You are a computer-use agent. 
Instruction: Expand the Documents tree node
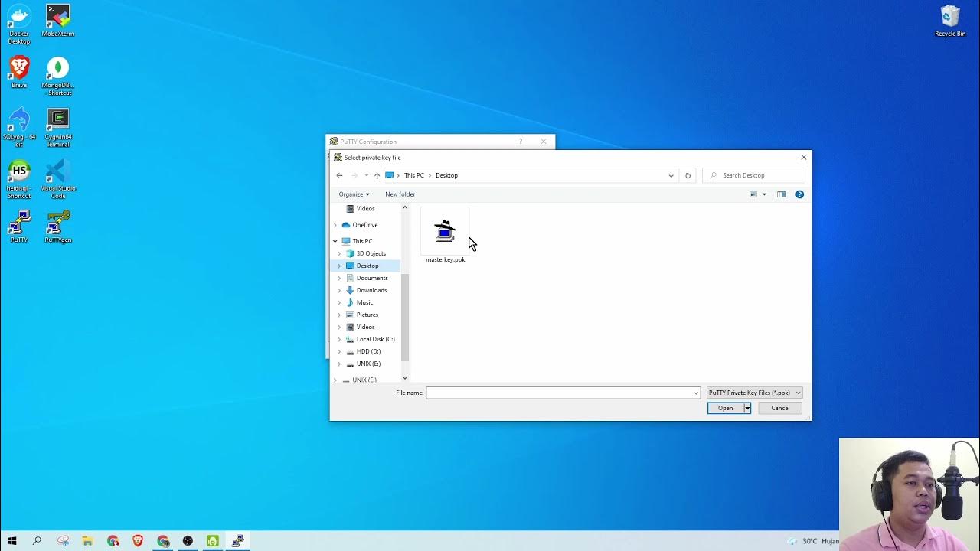point(339,278)
